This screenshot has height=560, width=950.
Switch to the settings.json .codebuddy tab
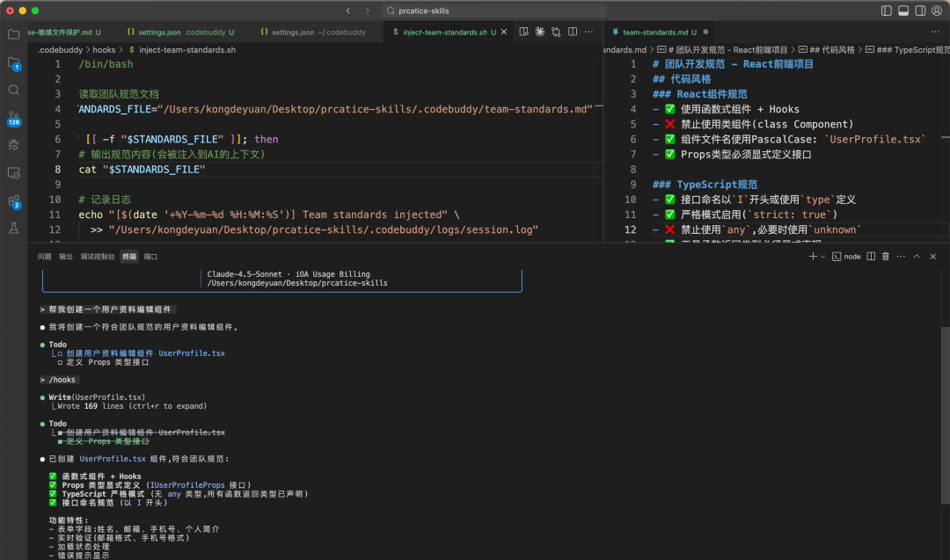[180, 32]
